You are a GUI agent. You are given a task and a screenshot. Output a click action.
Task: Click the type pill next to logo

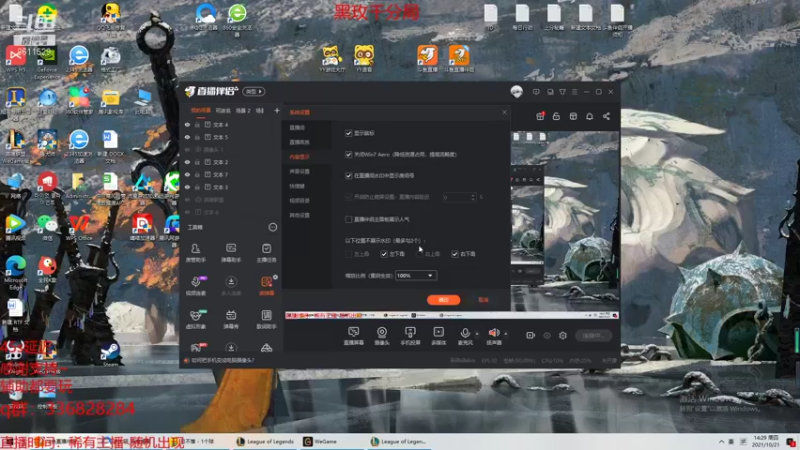(x=254, y=92)
